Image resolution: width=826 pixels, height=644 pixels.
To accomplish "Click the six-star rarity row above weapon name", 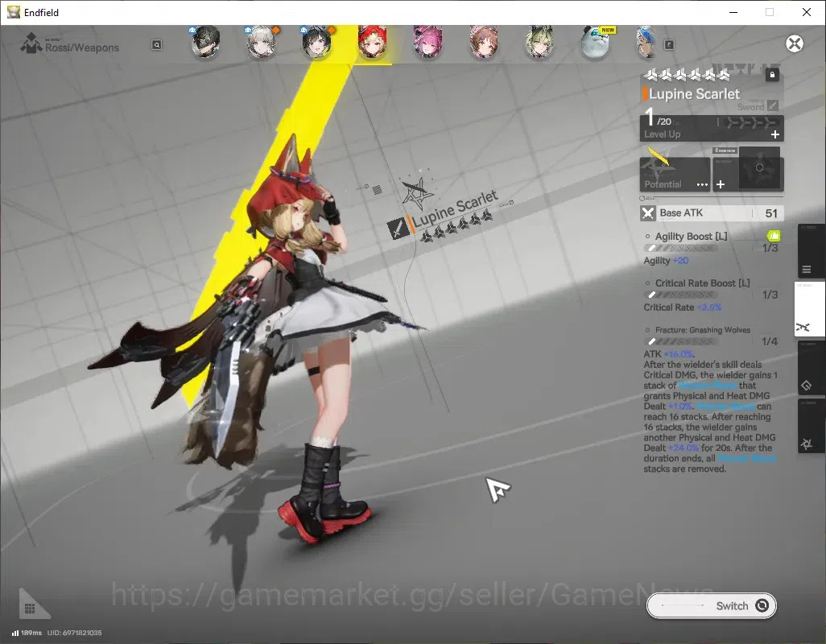I will point(688,75).
